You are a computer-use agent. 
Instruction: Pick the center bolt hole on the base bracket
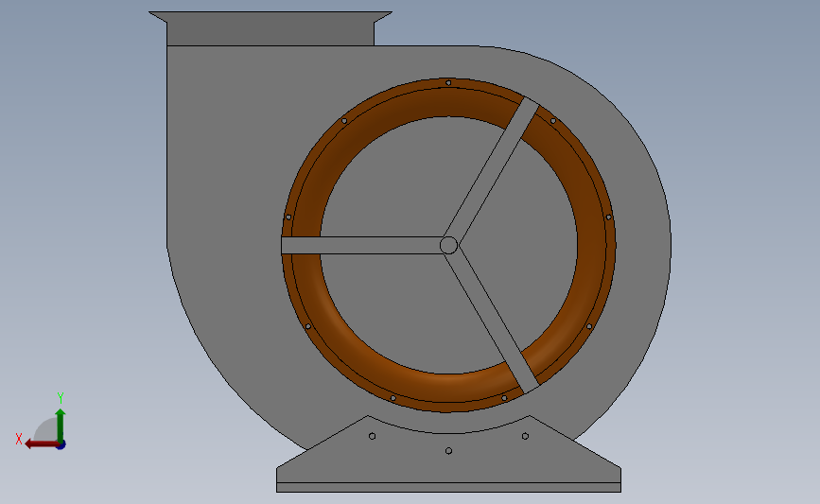(448, 451)
